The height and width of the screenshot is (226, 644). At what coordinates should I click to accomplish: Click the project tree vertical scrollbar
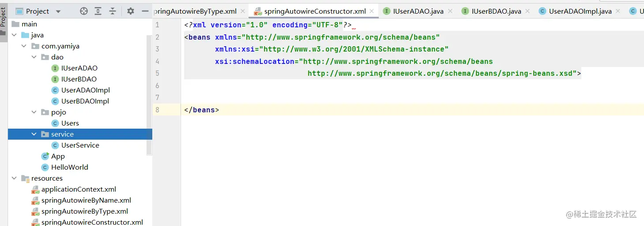point(149,95)
